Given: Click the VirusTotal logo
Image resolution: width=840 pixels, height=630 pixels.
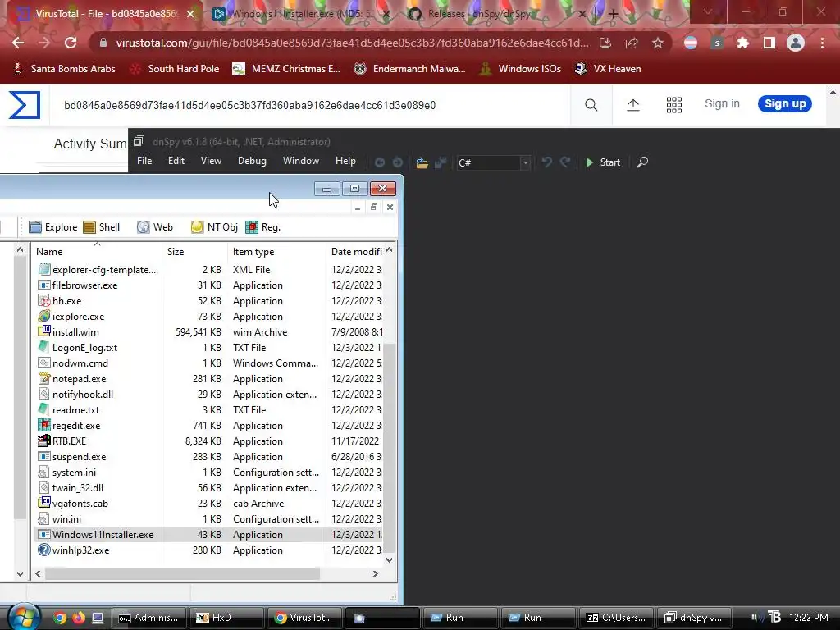Looking at the screenshot, I should pos(25,105).
